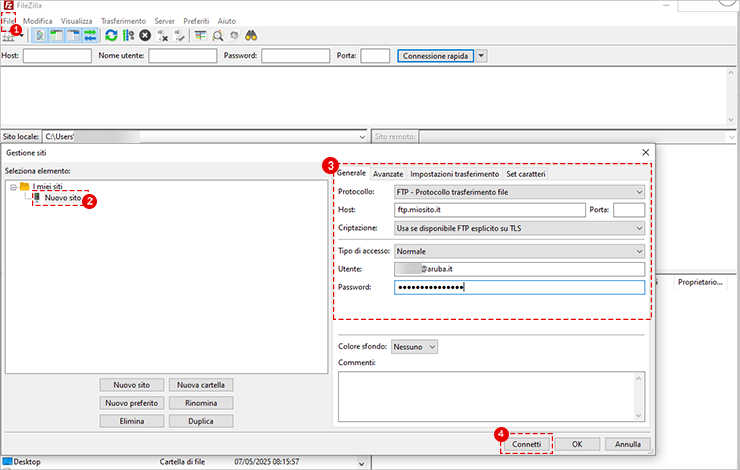The width and height of the screenshot is (740, 470).
Task: Open the Modifica menu
Action: coord(38,21)
